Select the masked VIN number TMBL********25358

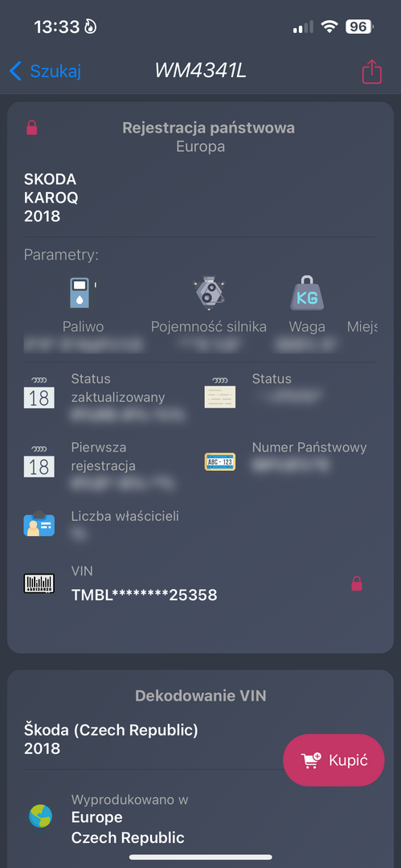coord(144,595)
